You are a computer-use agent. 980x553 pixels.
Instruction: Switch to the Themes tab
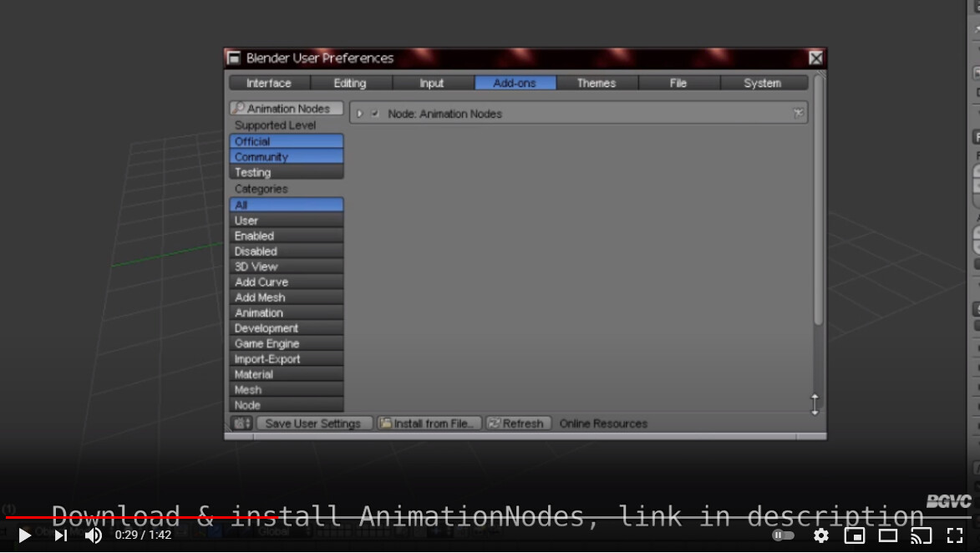coord(596,83)
